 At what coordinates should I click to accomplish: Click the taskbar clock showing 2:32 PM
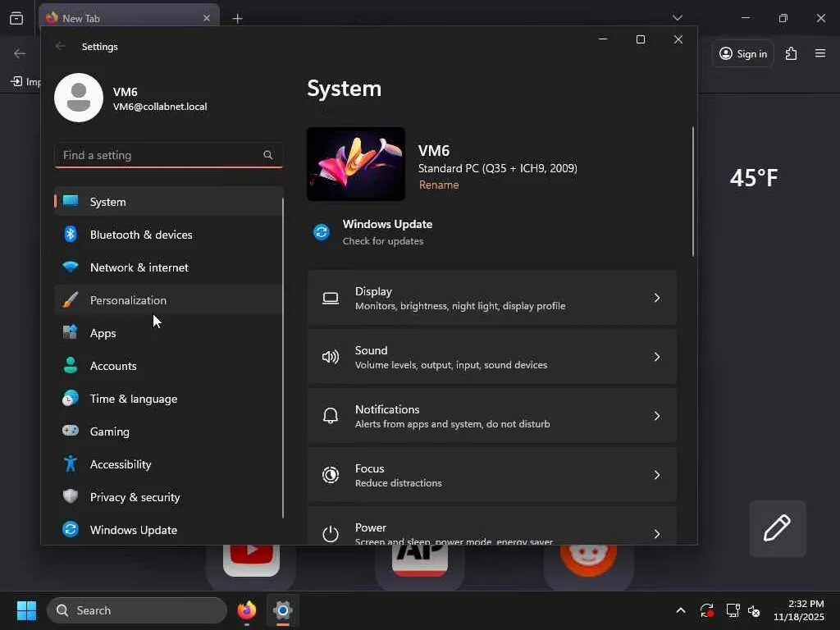pos(799,610)
